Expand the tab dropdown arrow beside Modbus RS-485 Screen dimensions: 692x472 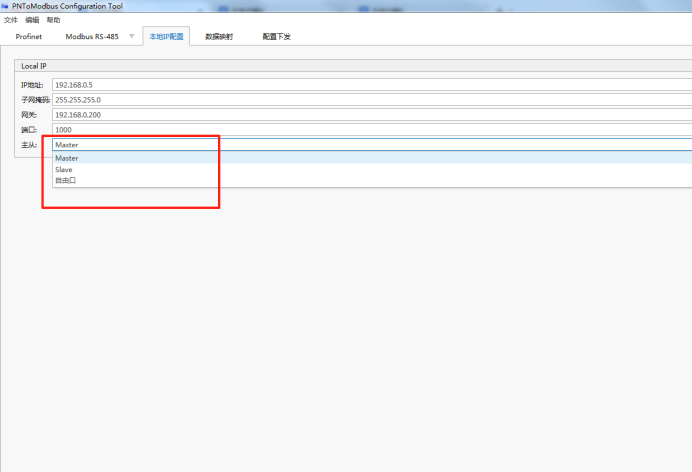click(x=132, y=36)
